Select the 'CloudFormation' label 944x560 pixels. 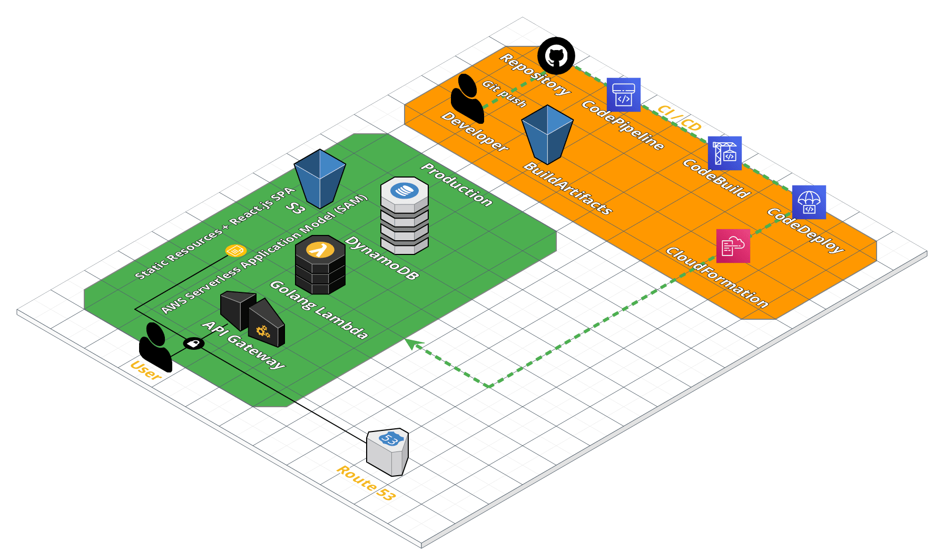click(x=717, y=277)
